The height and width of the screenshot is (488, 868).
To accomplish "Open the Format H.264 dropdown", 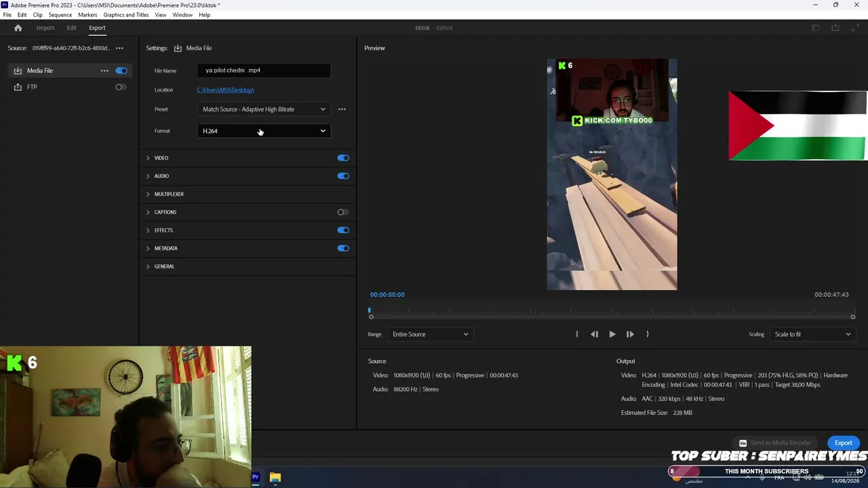I will 264,131.
